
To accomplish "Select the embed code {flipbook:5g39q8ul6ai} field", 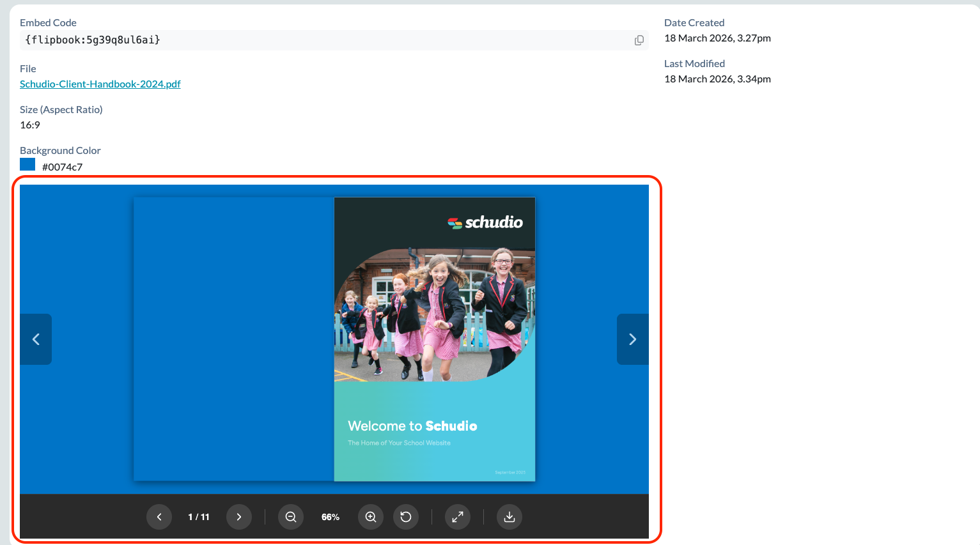I will point(334,40).
